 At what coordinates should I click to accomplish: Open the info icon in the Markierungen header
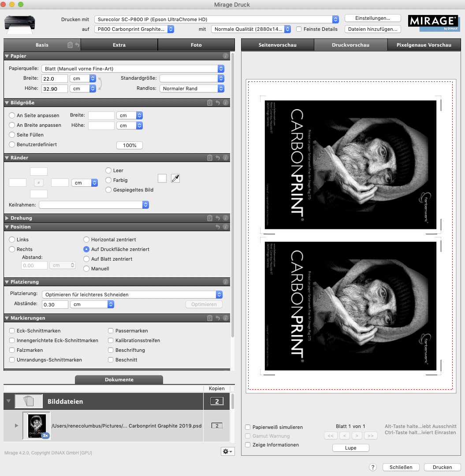coord(226,318)
